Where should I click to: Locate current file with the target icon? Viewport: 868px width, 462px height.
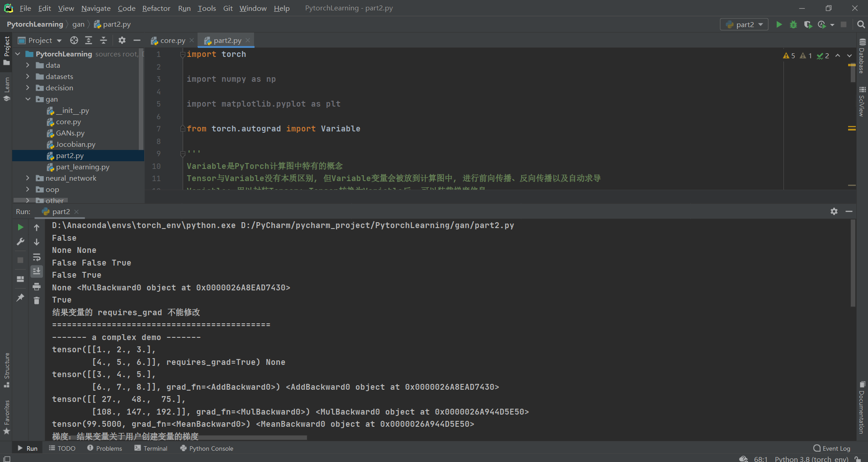point(74,40)
